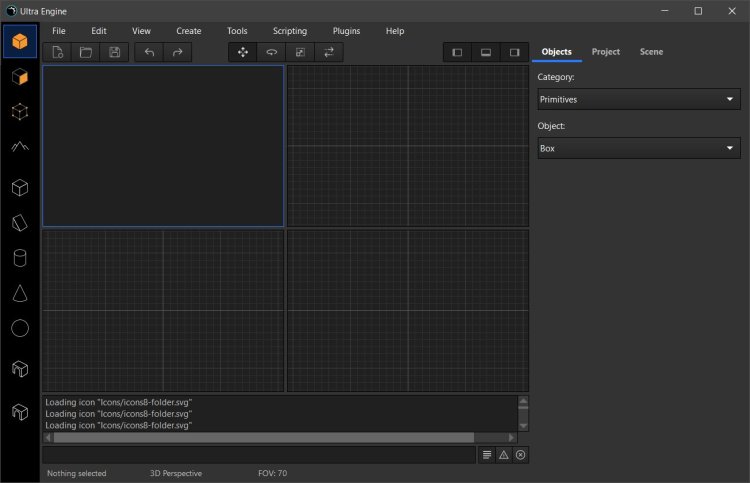Click the Save file toolbar icon
Image resolution: width=750 pixels, height=483 pixels.
point(114,52)
